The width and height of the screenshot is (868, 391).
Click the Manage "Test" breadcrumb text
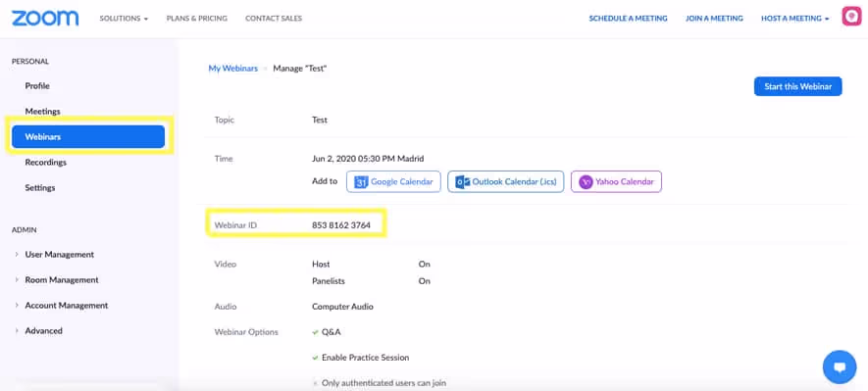pos(300,69)
